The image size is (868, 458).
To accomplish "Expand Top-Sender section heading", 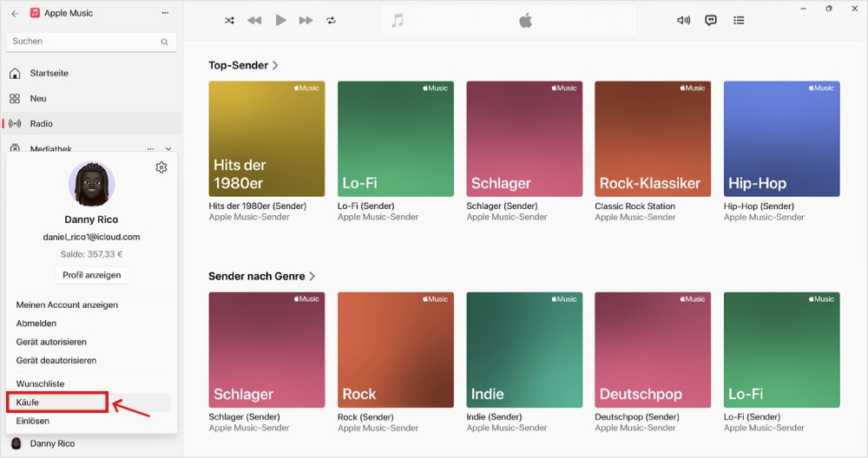I will (x=243, y=65).
